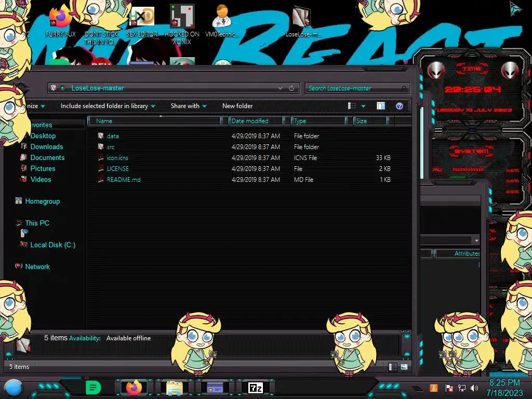Click the src folder icon
532x399 pixels.
pyautogui.click(x=101, y=147)
